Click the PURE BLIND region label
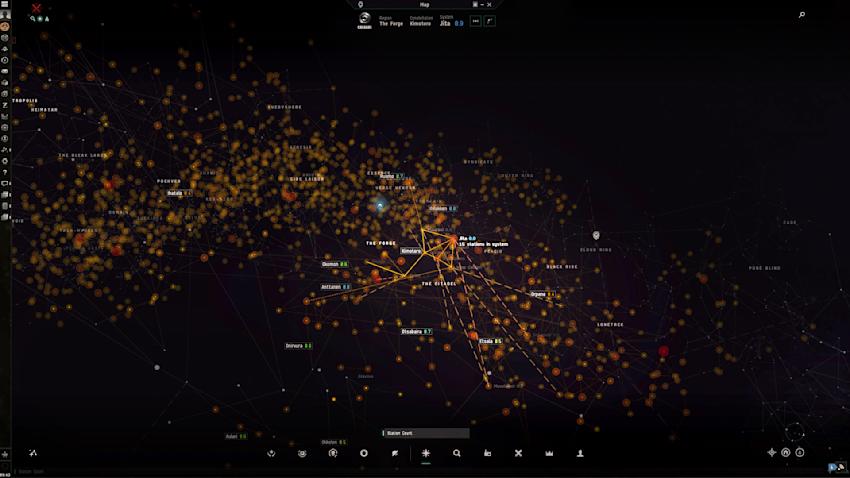850x478 pixels. pyautogui.click(x=764, y=268)
